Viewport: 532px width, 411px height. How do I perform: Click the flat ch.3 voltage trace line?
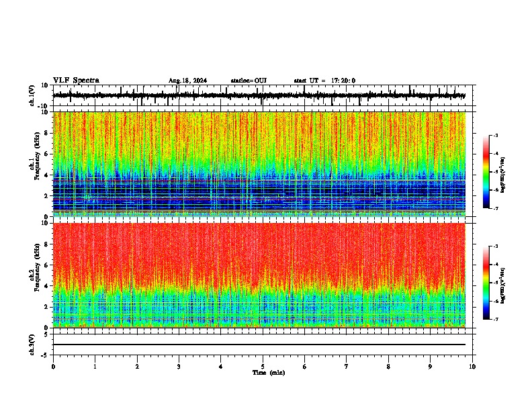click(x=259, y=345)
